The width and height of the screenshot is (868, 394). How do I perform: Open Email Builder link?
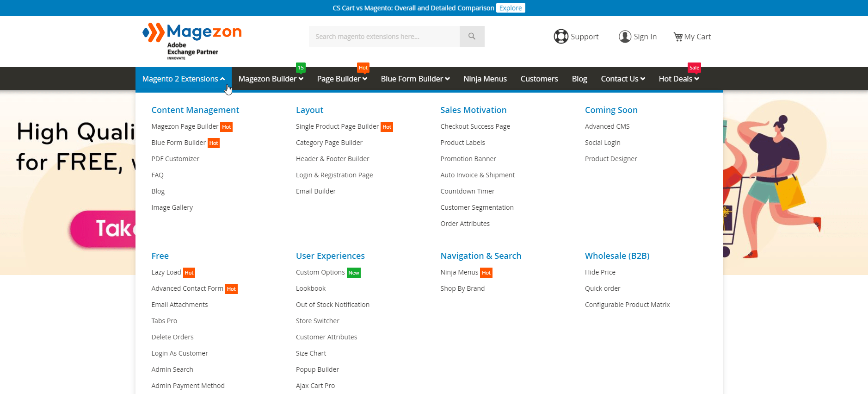(x=316, y=191)
